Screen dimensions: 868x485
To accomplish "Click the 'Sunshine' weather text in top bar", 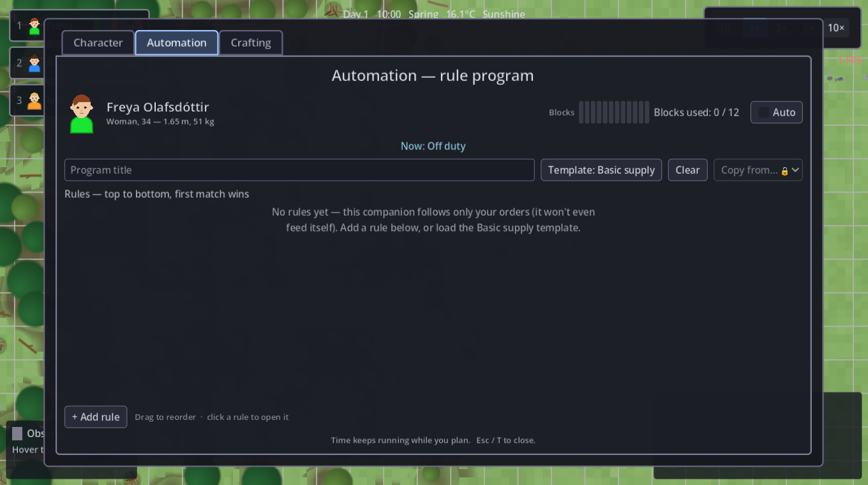I will 504,14.
